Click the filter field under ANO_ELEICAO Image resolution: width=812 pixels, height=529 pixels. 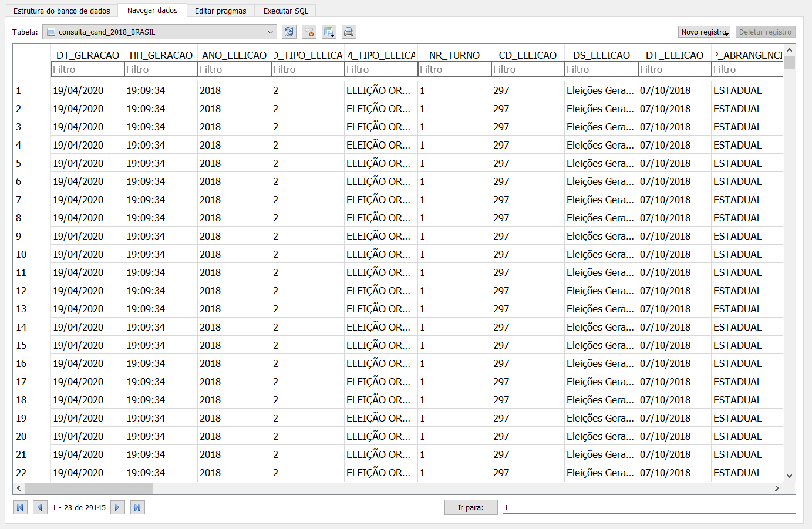coord(234,69)
